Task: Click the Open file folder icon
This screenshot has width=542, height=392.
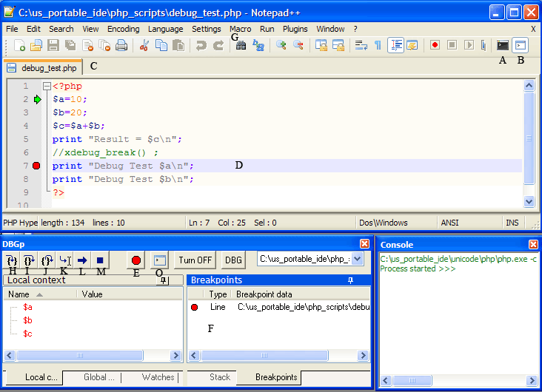Action: tap(36, 45)
